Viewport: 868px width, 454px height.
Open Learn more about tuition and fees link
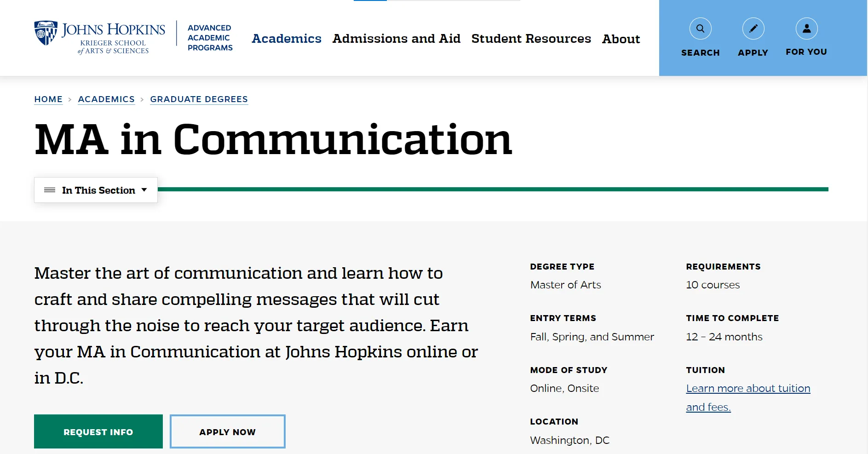[x=747, y=389]
